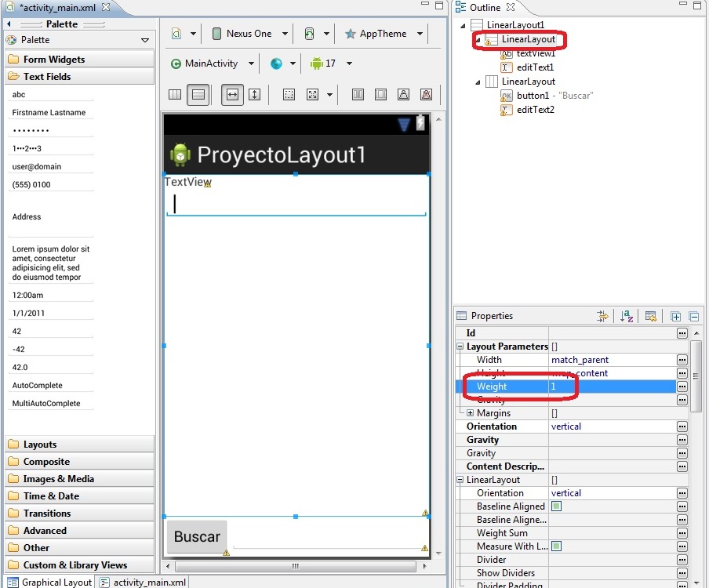
Task: Select editText2 in the Outline tree
Action: click(536, 110)
